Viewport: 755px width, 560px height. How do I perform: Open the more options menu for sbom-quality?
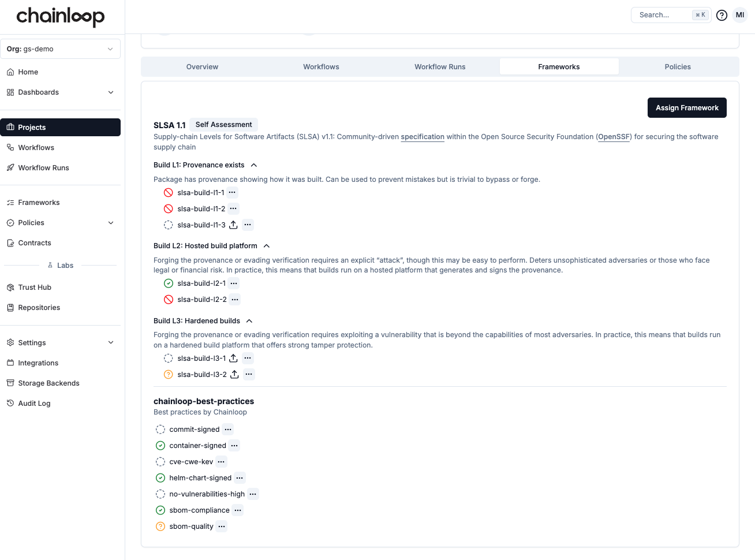click(222, 526)
